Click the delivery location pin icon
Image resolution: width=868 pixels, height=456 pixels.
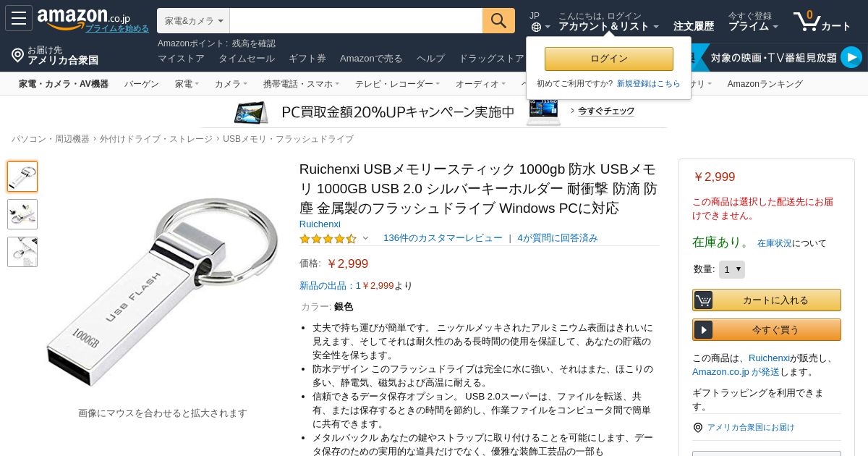click(x=17, y=55)
